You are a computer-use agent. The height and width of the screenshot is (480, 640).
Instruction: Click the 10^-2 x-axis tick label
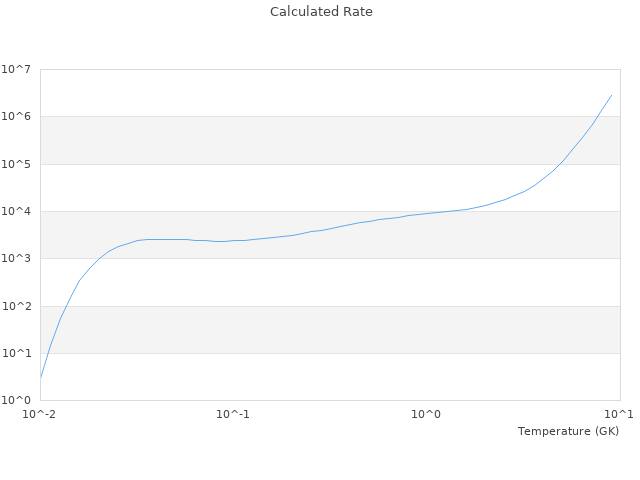[x=41, y=414]
